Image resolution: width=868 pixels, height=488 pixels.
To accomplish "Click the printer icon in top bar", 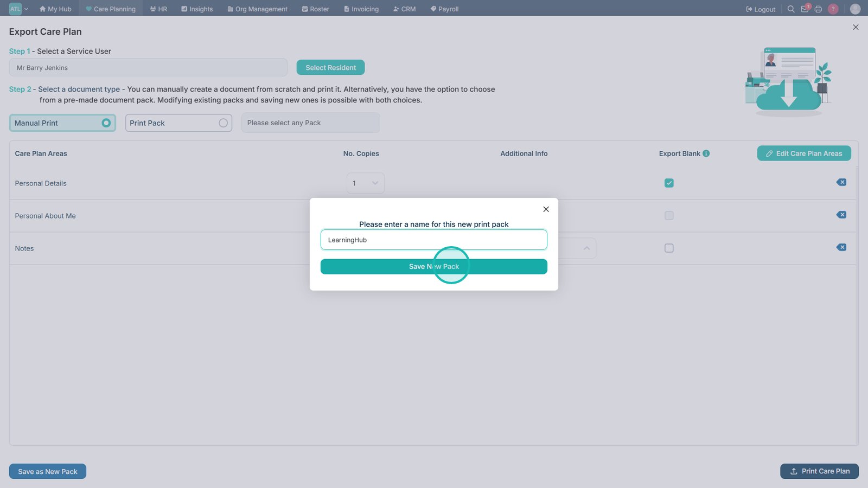I will click(818, 9).
